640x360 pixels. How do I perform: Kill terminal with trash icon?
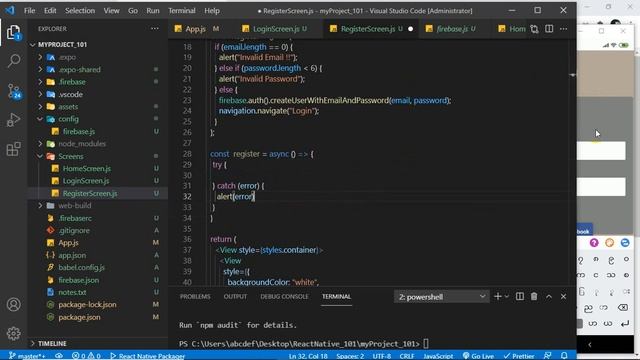(534, 297)
